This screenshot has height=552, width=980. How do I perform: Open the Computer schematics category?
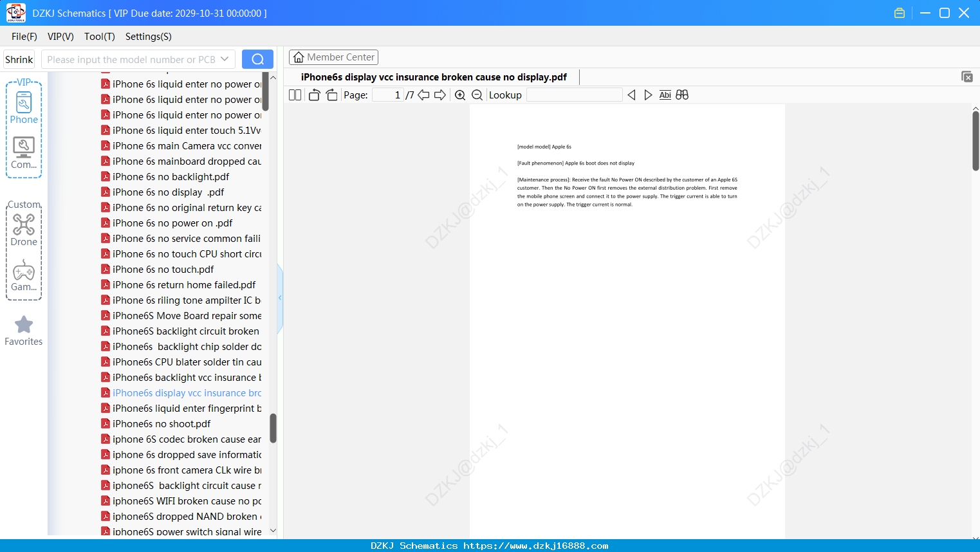24,153
